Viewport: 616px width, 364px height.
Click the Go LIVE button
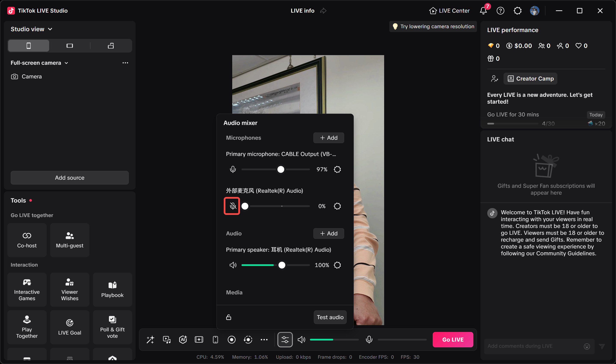tap(453, 339)
